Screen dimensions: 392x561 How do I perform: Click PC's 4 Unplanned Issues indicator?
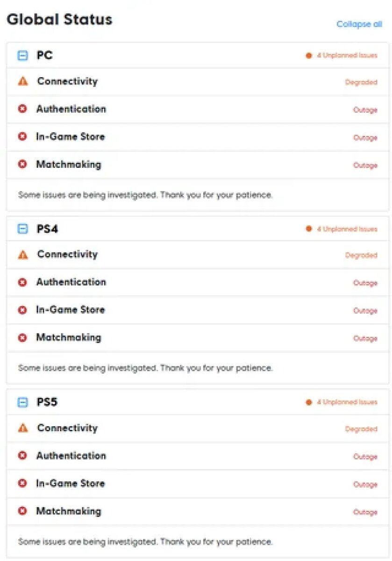click(342, 56)
